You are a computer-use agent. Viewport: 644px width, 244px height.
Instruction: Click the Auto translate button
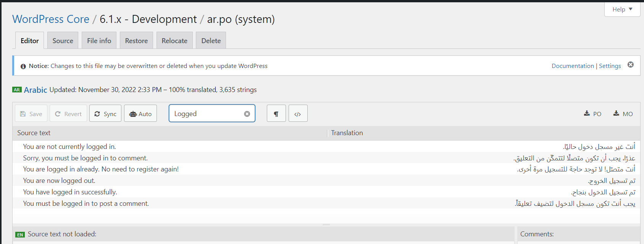tap(140, 113)
